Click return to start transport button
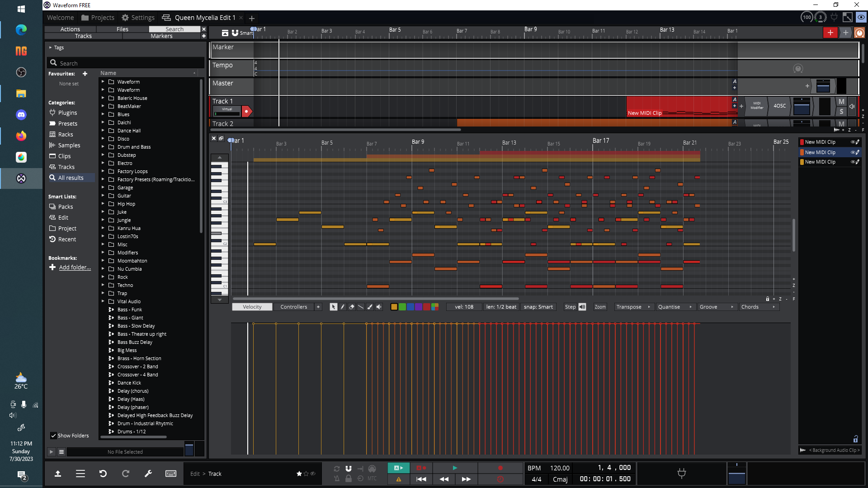Viewport: 868px width, 488px height. click(421, 479)
